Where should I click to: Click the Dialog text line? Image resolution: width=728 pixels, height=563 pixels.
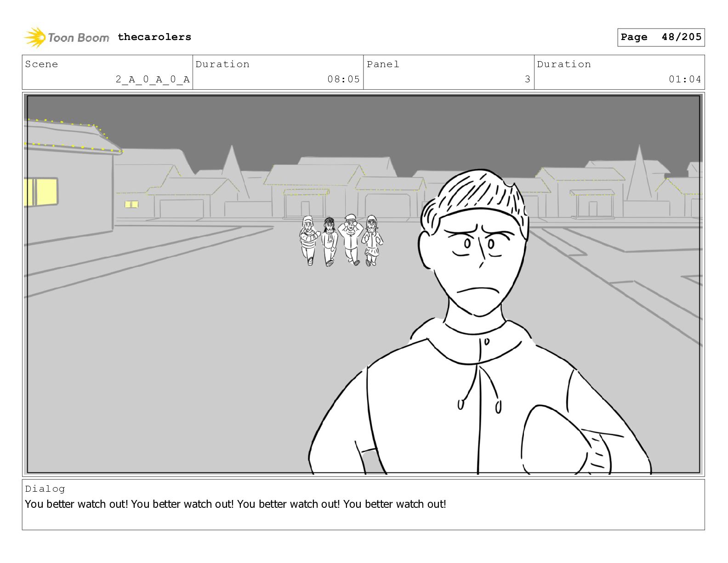click(x=235, y=504)
